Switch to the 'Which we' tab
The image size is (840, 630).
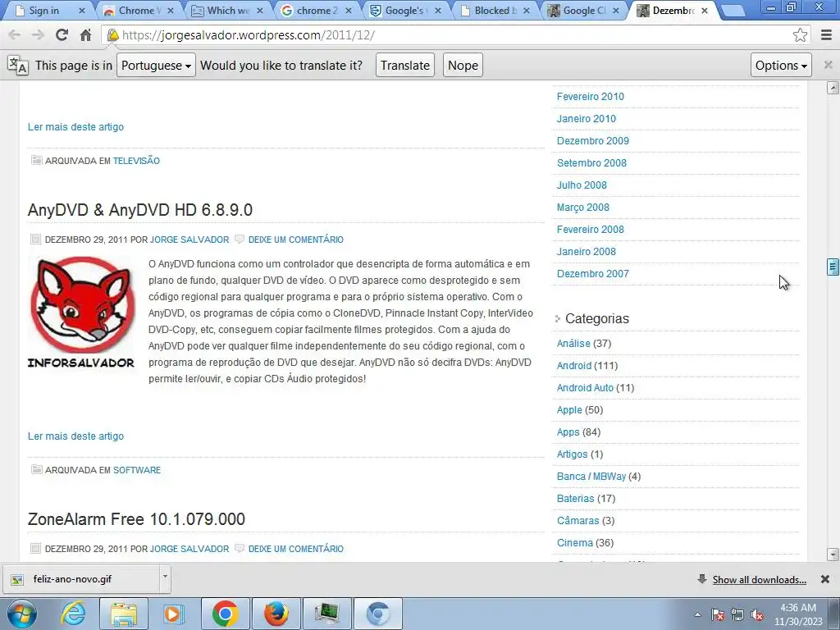228,10
